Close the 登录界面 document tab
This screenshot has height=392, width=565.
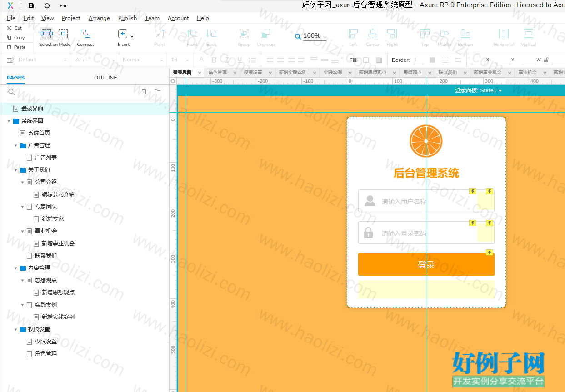click(x=200, y=73)
